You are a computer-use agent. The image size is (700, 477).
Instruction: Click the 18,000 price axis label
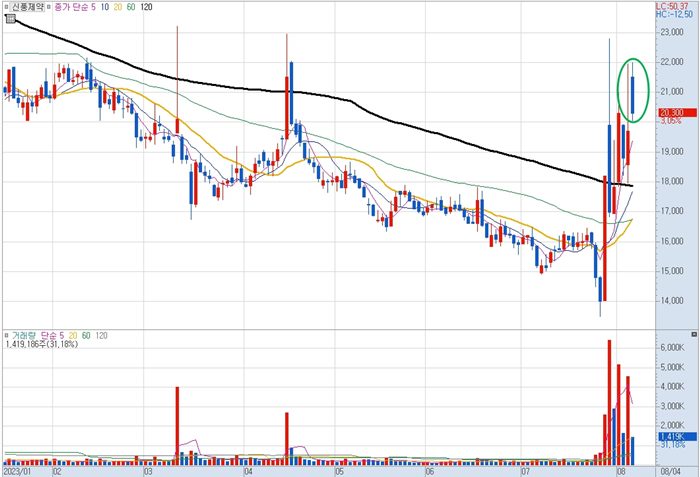[671, 181]
